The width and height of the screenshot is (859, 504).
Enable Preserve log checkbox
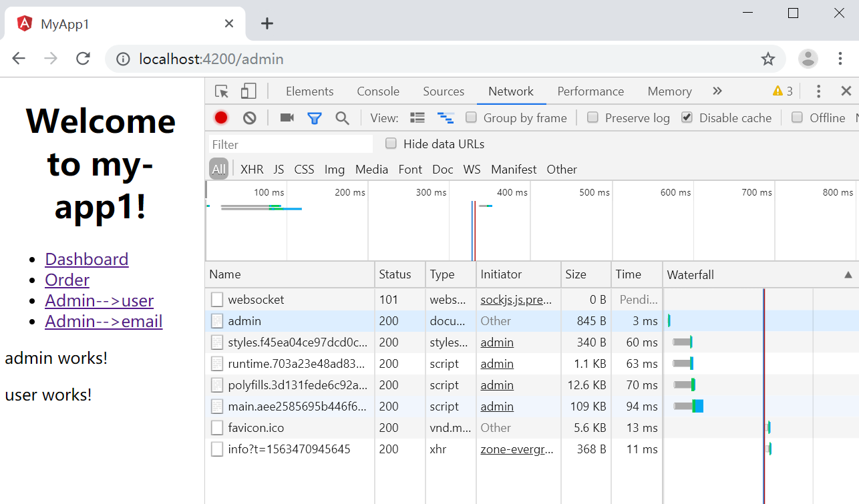[592, 117]
